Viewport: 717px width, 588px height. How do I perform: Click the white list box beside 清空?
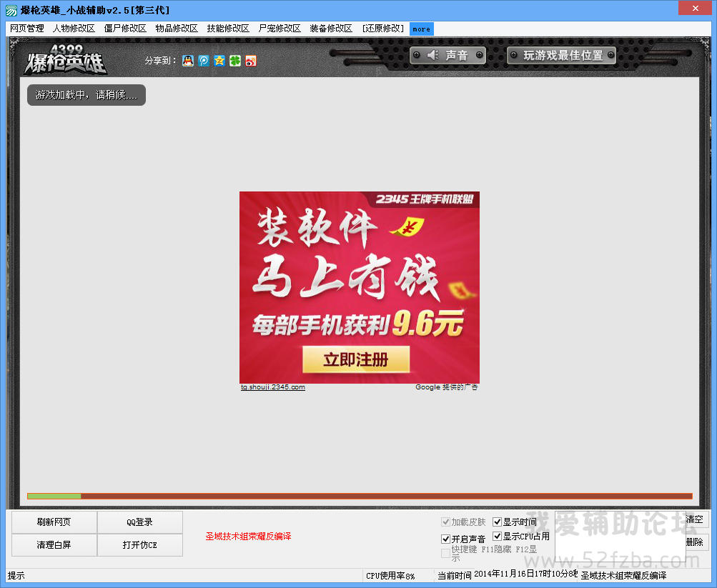(x=620, y=537)
